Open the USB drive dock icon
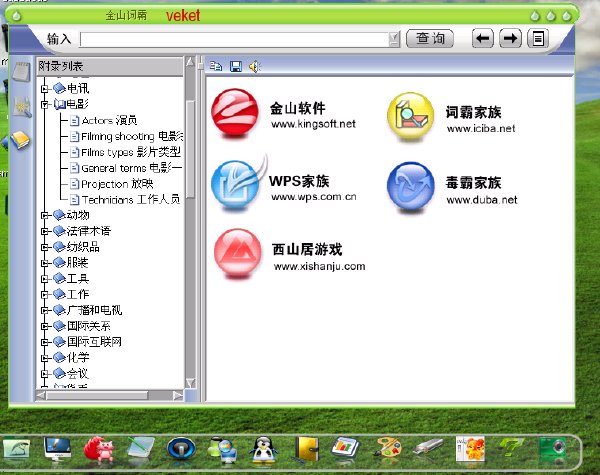 coord(428,447)
